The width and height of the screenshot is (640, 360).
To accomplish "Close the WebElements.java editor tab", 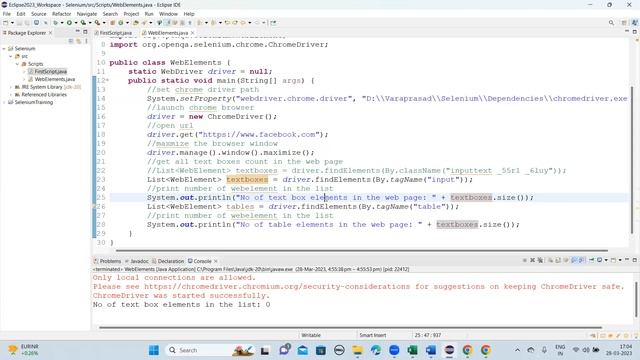I will [193, 33].
